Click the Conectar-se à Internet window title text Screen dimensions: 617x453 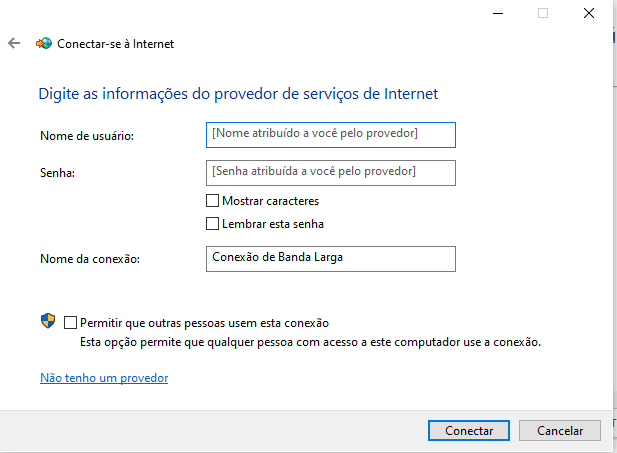[115, 44]
